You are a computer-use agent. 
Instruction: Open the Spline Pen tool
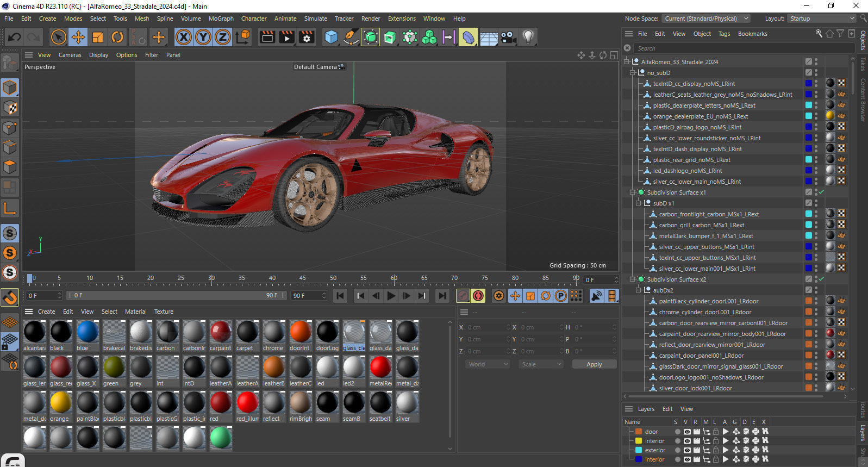click(351, 37)
